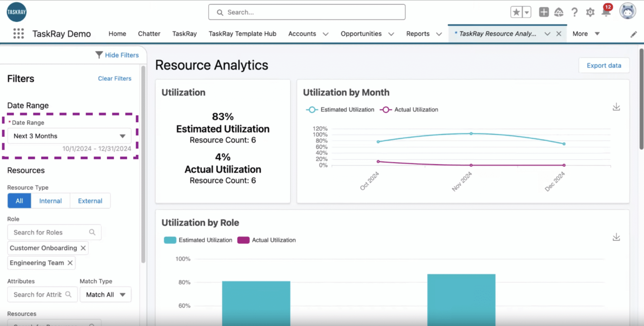Open the setup gear icon
This screenshot has width=644, height=326.
(x=590, y=12)
